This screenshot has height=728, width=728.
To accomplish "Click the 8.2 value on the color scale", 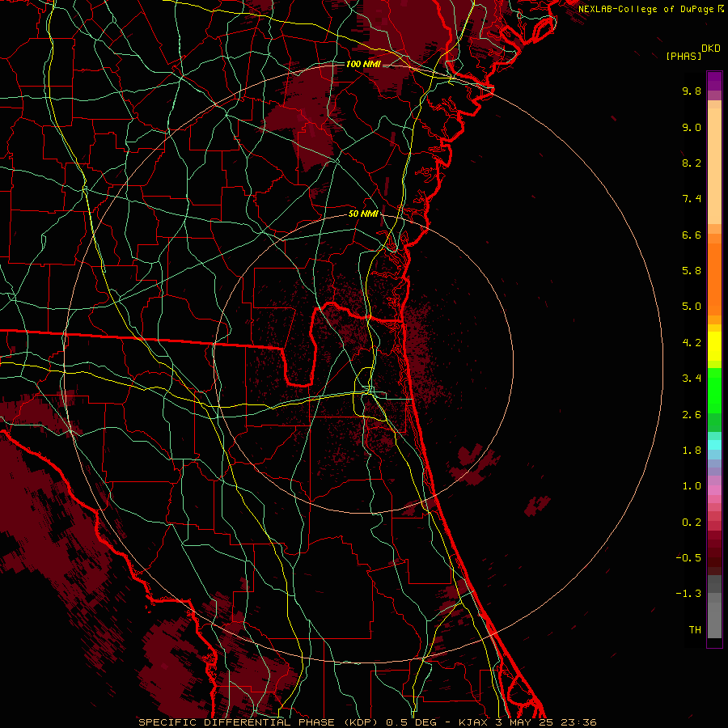I will click(x=692, y=163).
